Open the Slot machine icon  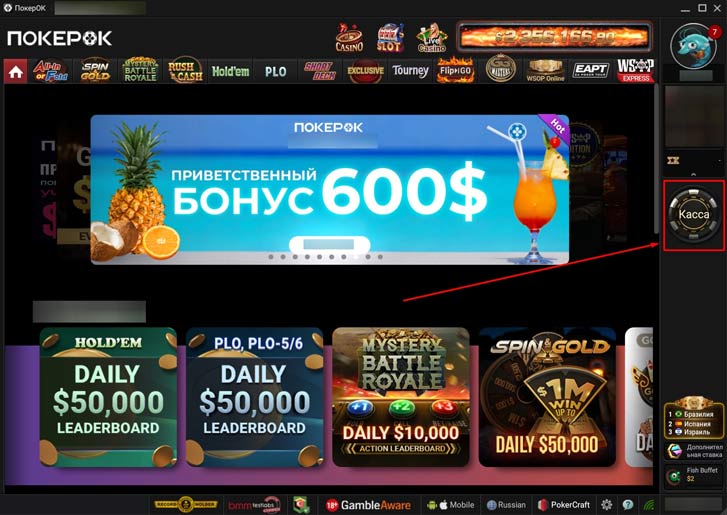(389, 38)
